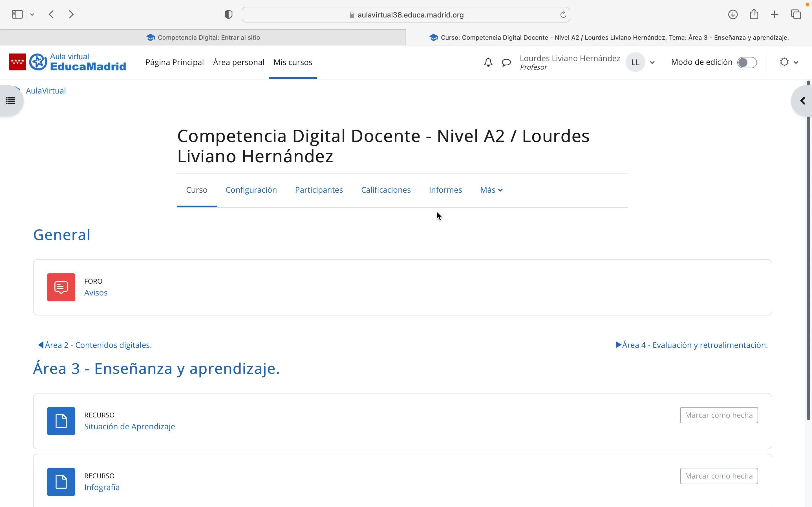Click the Safari share icon

[x=754, y=14]
